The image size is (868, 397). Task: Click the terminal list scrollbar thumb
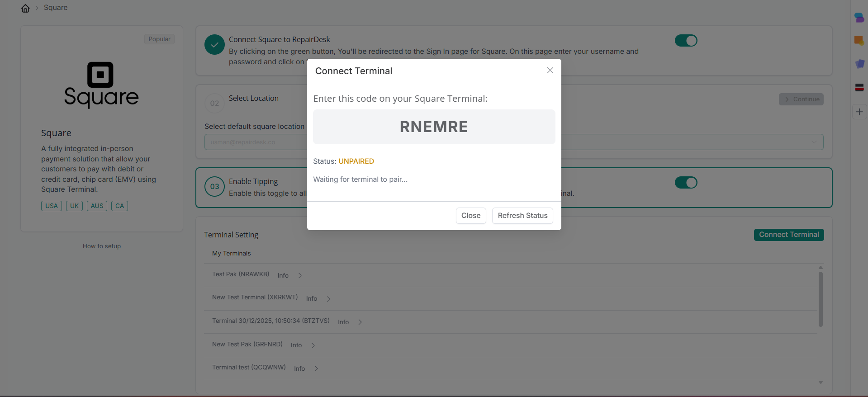click(821, 299)
